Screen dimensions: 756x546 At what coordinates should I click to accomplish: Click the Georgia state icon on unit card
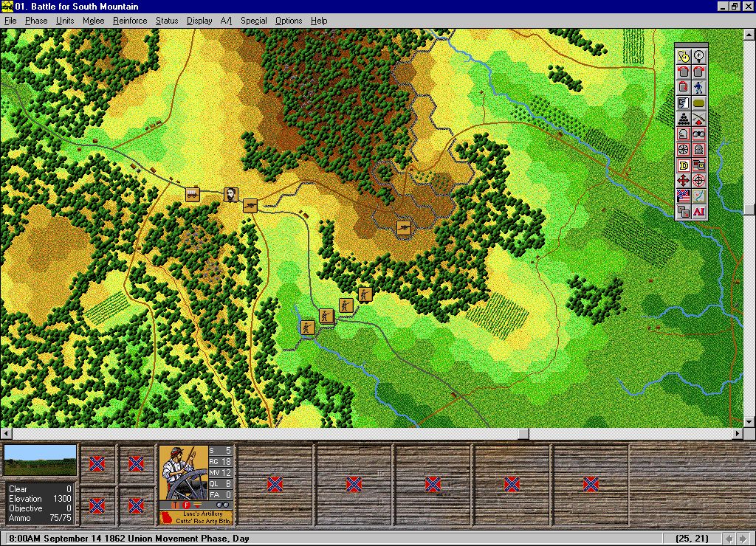click(x=166, y=517)
